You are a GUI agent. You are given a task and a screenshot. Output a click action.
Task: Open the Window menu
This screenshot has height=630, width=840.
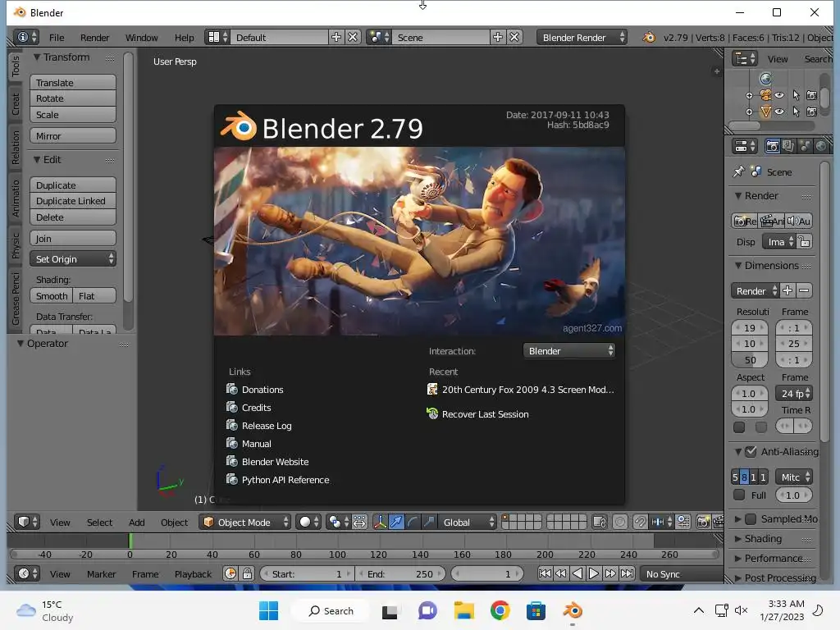[x=141, y=38]
